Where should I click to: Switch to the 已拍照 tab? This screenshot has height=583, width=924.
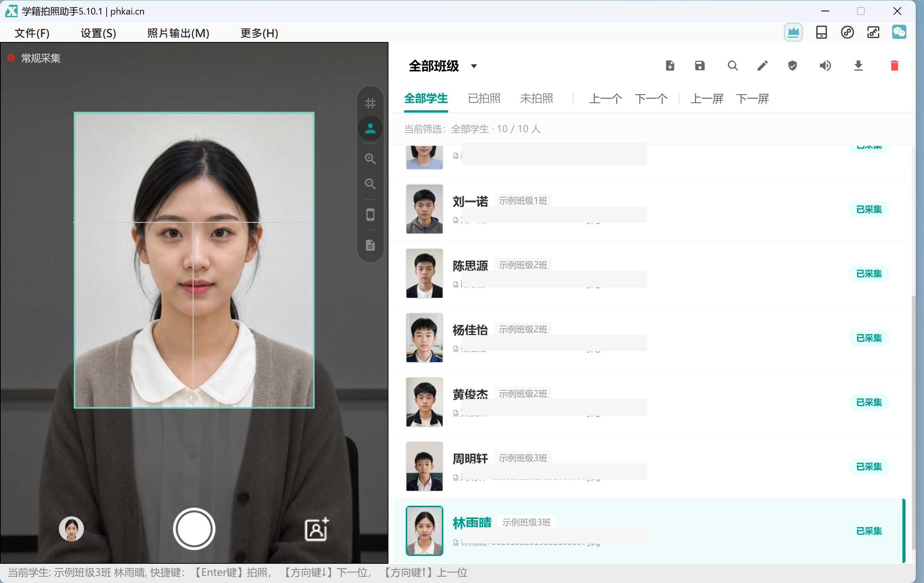click(484, 98)
